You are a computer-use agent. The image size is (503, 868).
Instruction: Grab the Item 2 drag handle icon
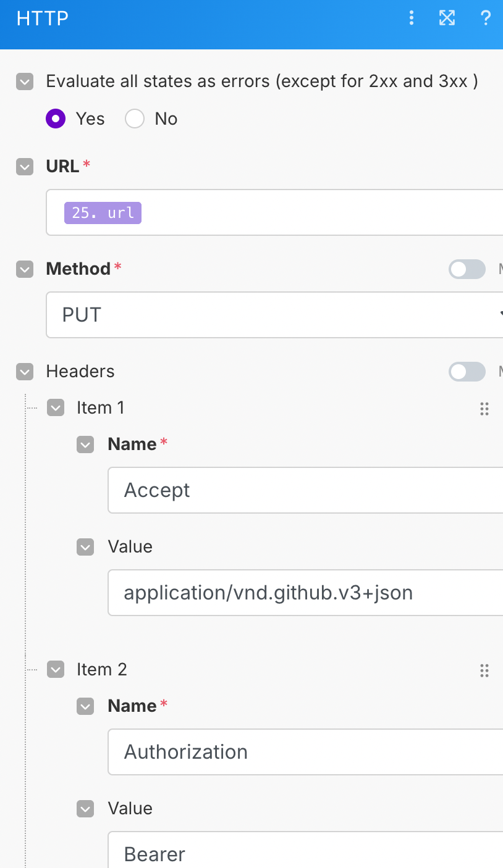click(x=484, y=670)
